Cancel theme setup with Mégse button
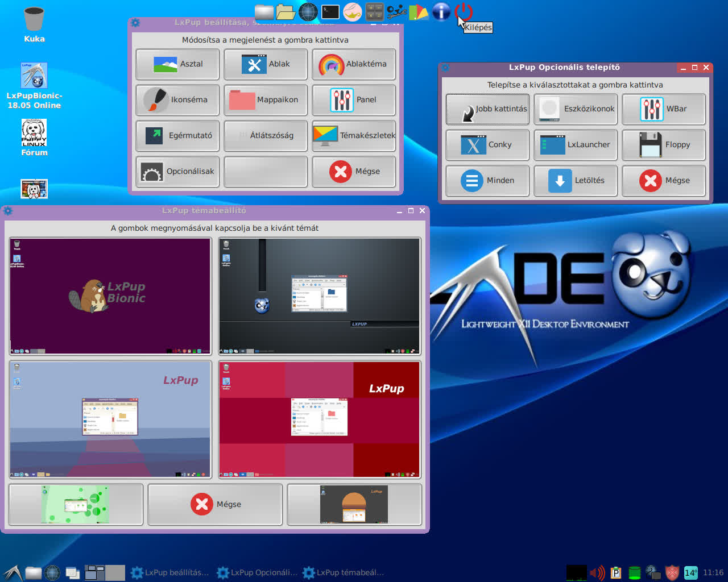The image size is (728, 582). click(x=215, y=505)
